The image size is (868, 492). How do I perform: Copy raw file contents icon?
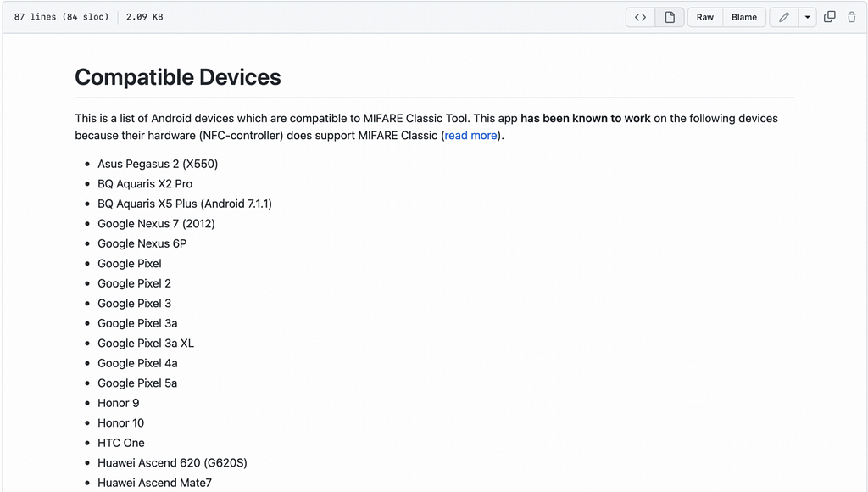pyautogui.click(x=829, y=17)
